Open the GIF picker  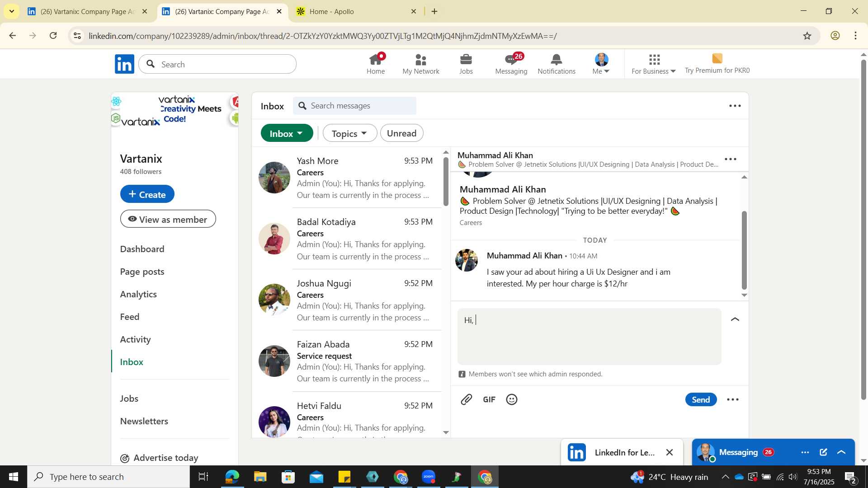point(489,399)
